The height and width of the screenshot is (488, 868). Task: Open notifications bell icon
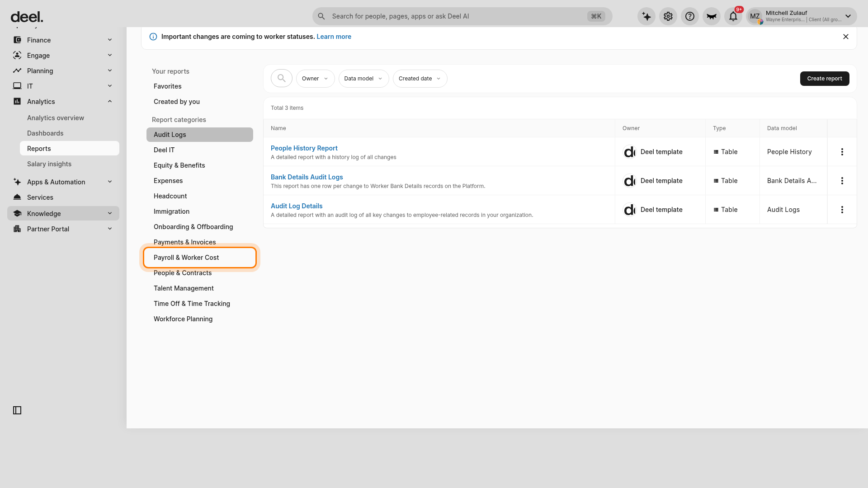click(x=733, y=16)
